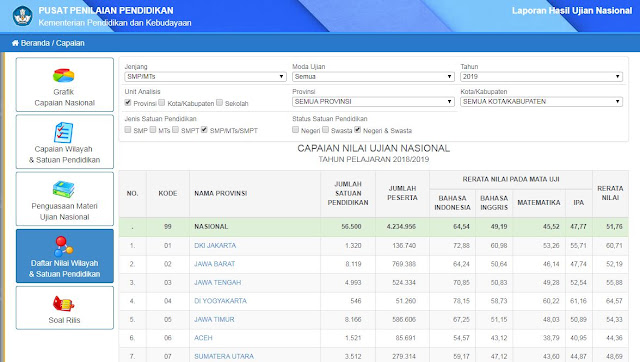This screenshot has width=640, height=362.
Task: Open the SEMUA KOTA/KABUPATEN dropdown
Action: 541,101
